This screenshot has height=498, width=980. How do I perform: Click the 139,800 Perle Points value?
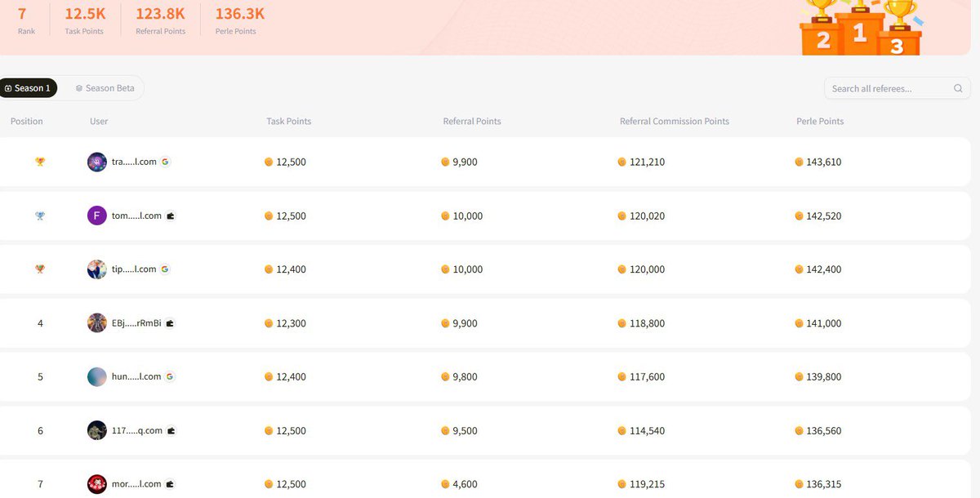pyautogui.click(x=823, y=377)
